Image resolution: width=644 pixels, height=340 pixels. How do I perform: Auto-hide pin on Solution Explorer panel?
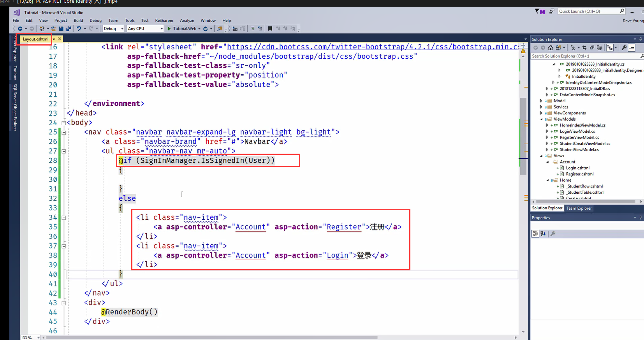pyautogui.click(x=640, y=39)
